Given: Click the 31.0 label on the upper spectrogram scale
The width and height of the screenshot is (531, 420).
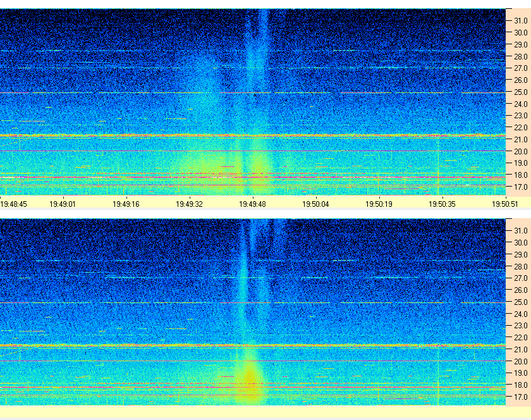Looking at the screenshot, I should click(521, 21).
